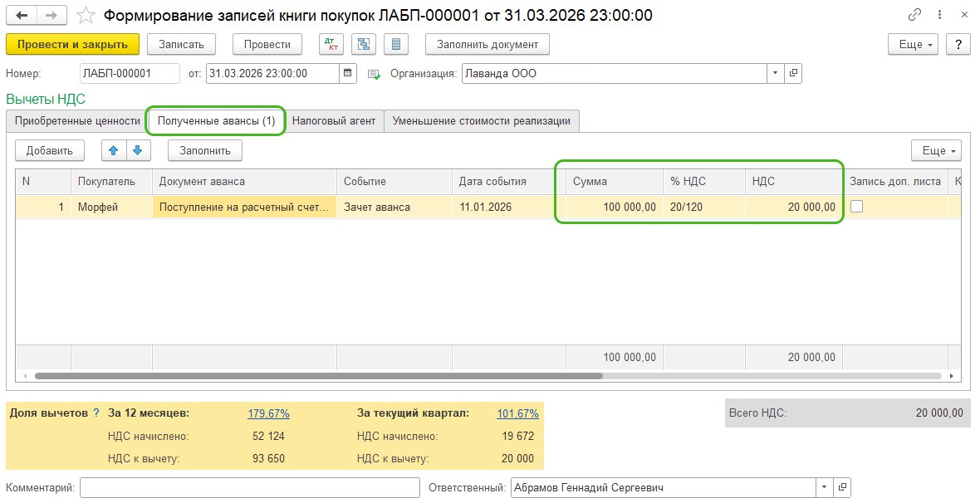Click the Заполнить документ button
The image size is (980, 503).
(488, 45)
